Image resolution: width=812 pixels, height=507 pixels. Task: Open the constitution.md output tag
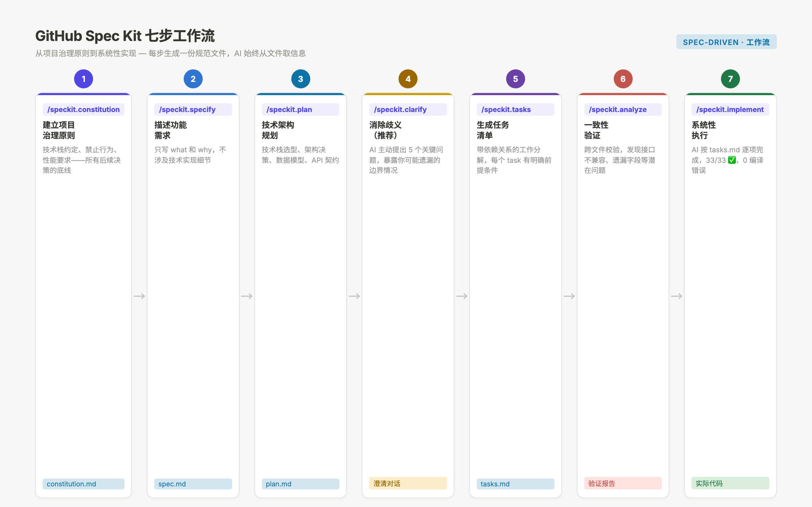(x=84, y=484)
